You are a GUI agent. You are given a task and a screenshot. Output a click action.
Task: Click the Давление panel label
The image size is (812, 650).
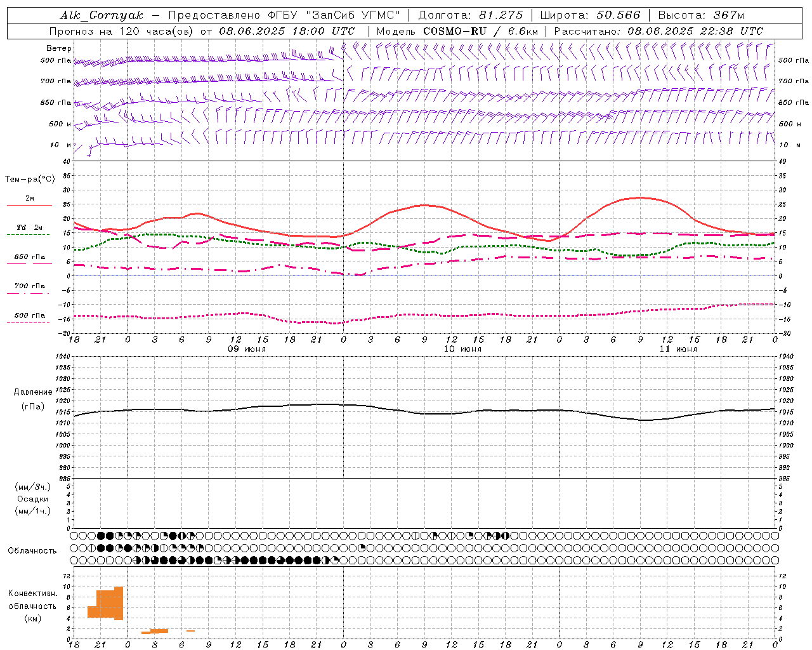pos(33,392)
